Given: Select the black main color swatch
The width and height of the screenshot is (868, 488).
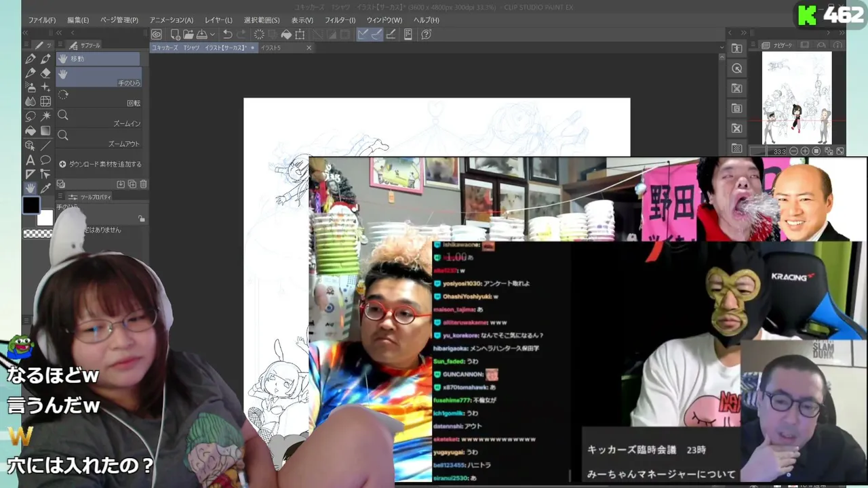Looking at the screenshot, I should pos(31,205).
